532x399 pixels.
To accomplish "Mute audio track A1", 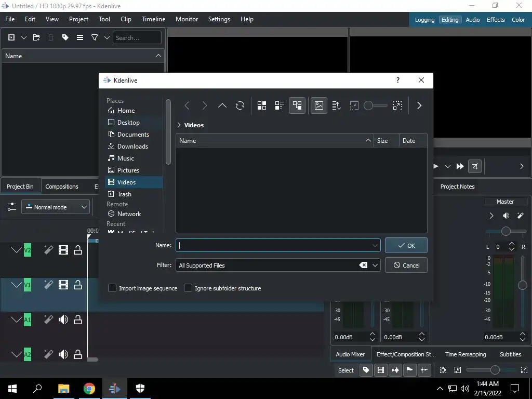I will pos(63,320).
